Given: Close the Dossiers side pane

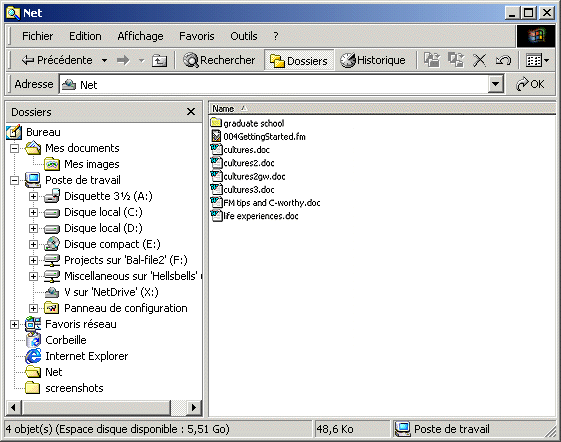Looking at the screenshot, I should coord(191,112).
